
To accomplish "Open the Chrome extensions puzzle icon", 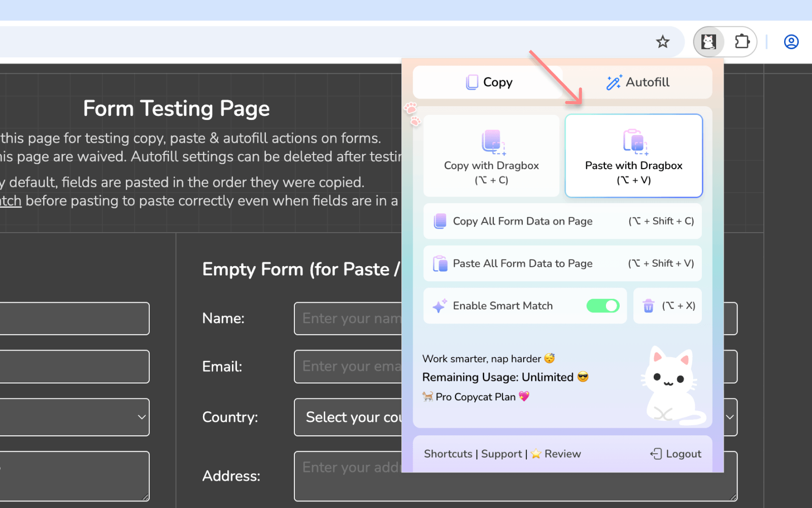I will 742,42.
